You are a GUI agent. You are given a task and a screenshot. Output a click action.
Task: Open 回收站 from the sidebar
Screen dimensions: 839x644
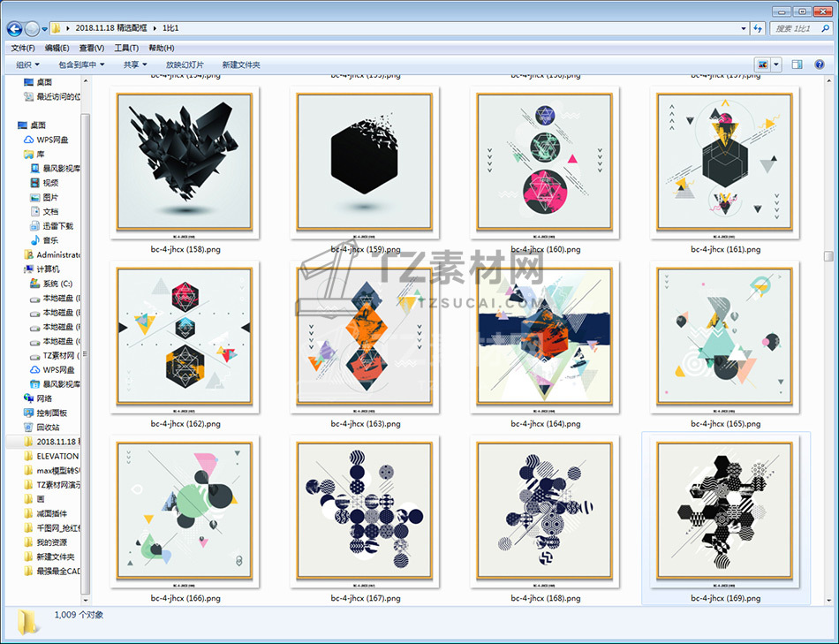[x=42, y=428]
